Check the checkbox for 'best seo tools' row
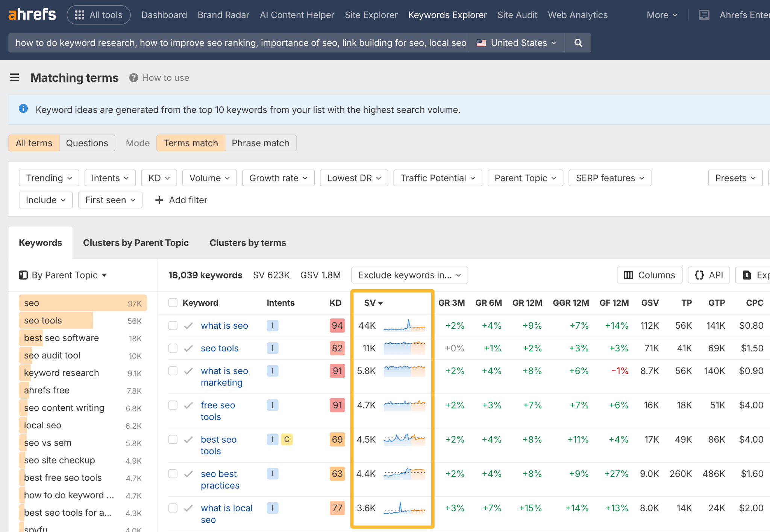 click(173, 439)
